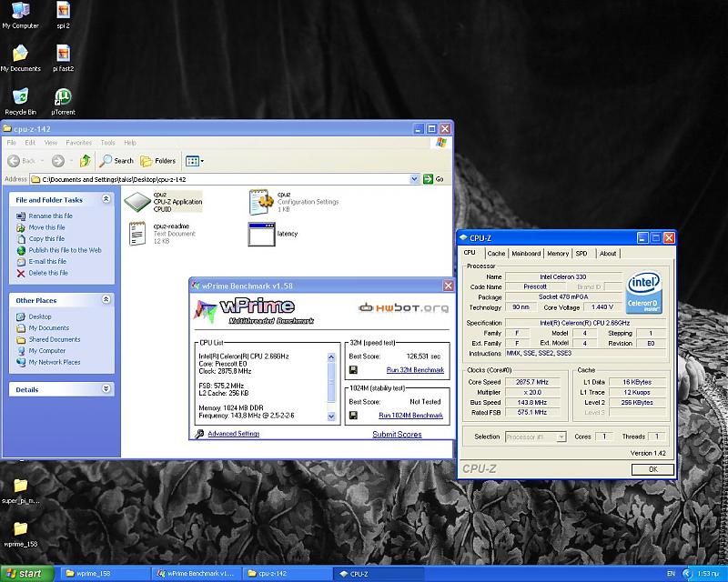Screen dimensions: 728x582
Task: Open the Edit menu in Explorer
Action: tap(30, 143)
